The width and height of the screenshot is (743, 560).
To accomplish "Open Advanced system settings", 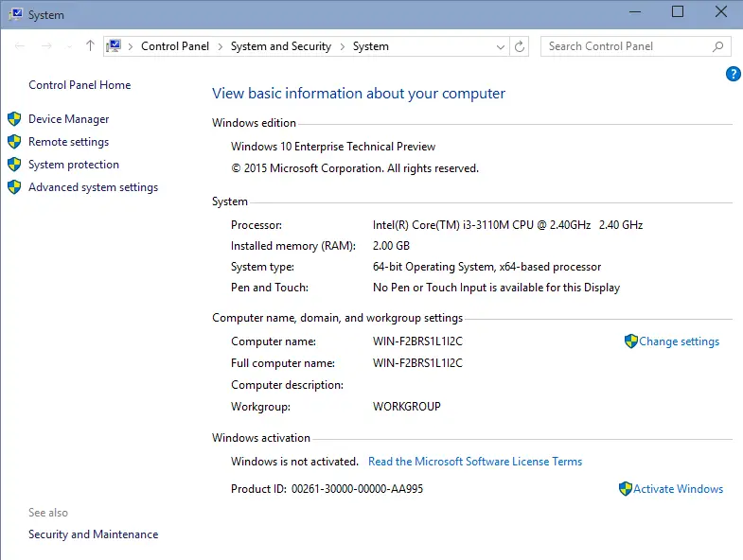I will click(94, 187).
